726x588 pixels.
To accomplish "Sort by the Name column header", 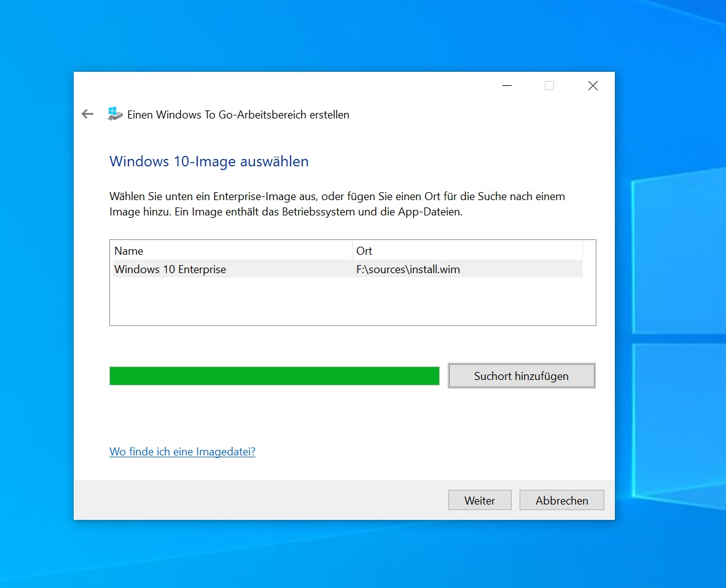I will click(232, 251).
